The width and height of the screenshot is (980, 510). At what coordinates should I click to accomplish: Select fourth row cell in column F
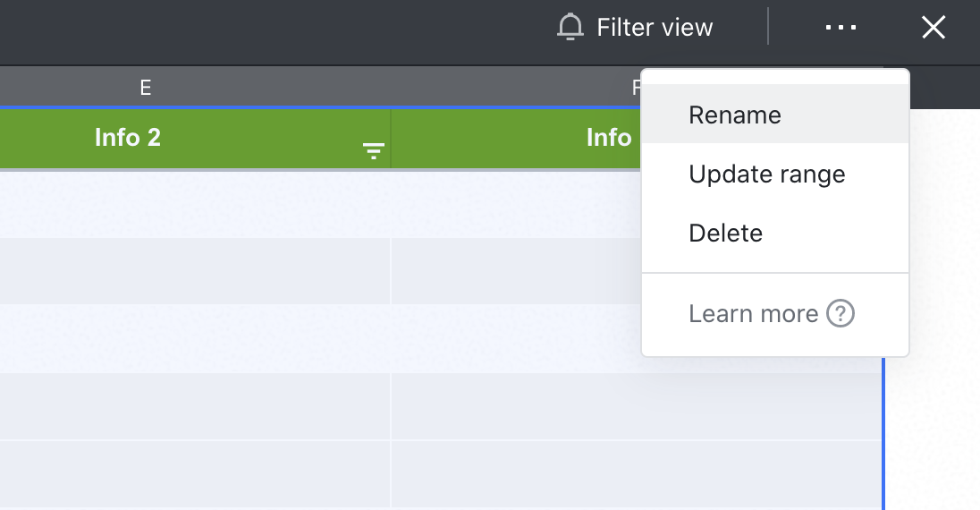(x=635, y=406)
